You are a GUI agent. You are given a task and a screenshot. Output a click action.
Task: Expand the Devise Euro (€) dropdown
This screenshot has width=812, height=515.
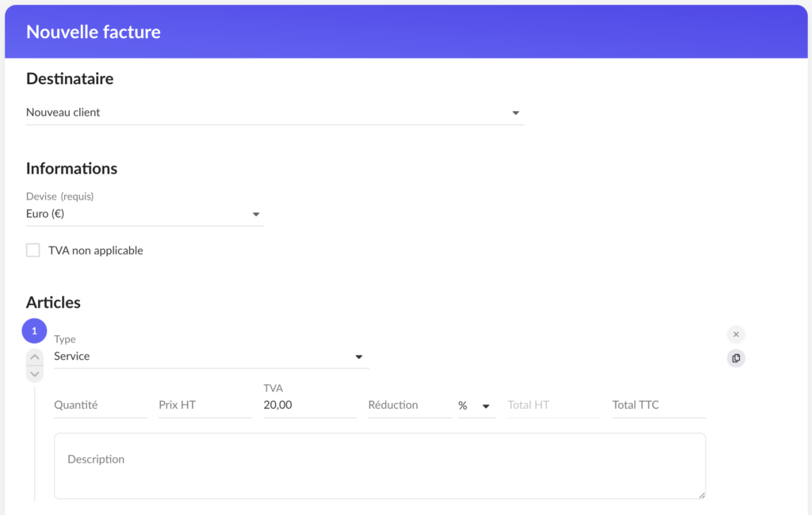145,214
